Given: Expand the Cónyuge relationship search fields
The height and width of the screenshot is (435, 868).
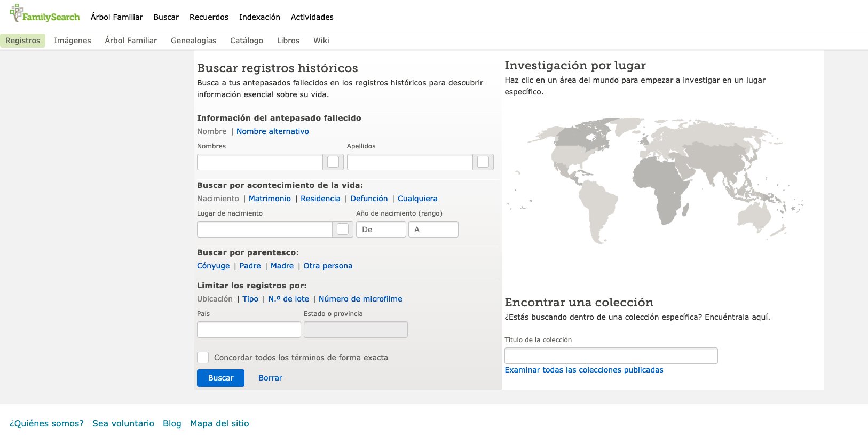Looking at the screenshot, I should [x=213, y=266].
